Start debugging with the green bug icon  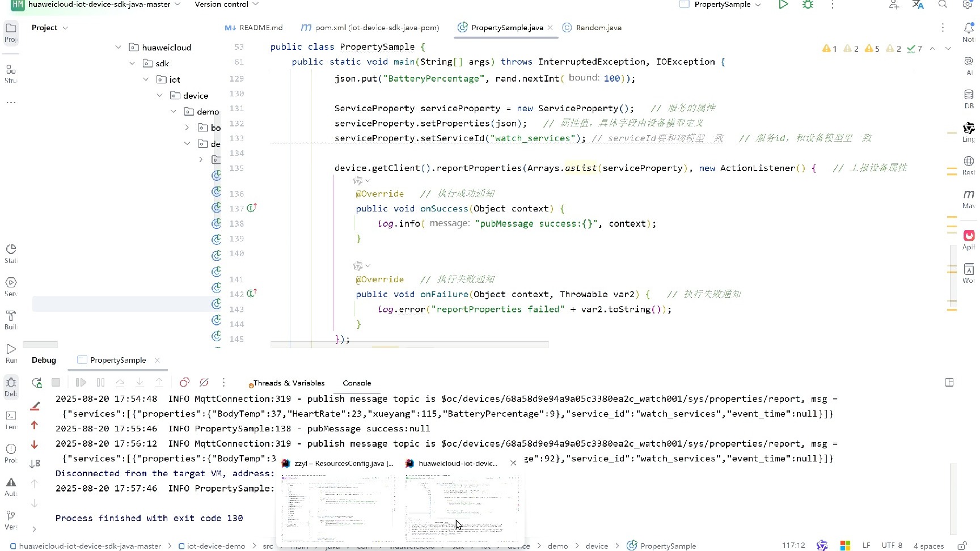click(808, 5)
